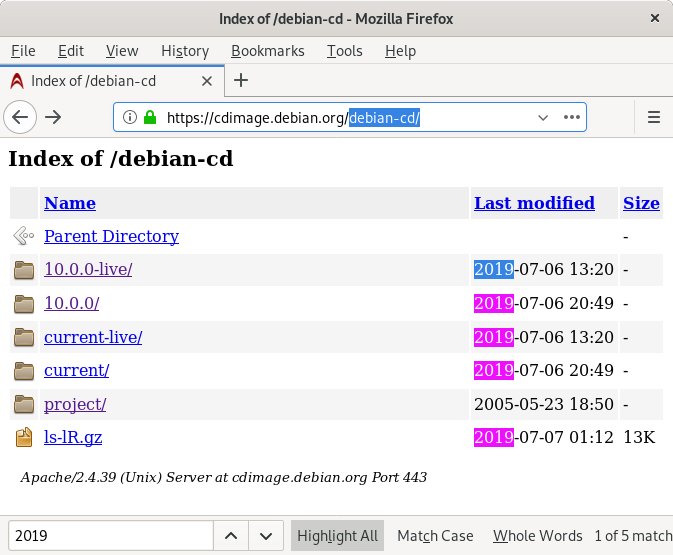The image size is (673, 555).
Task: Find previous match with up arrow
Action: pos(231,536)
